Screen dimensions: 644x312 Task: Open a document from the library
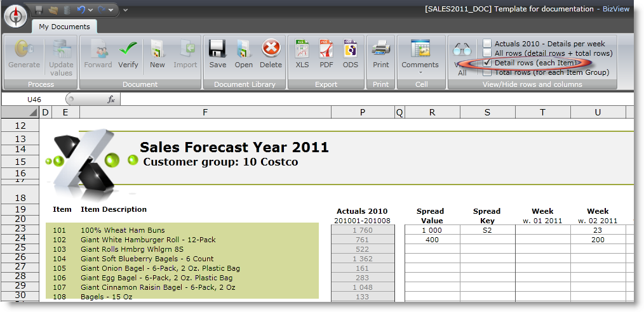(243, 54)
